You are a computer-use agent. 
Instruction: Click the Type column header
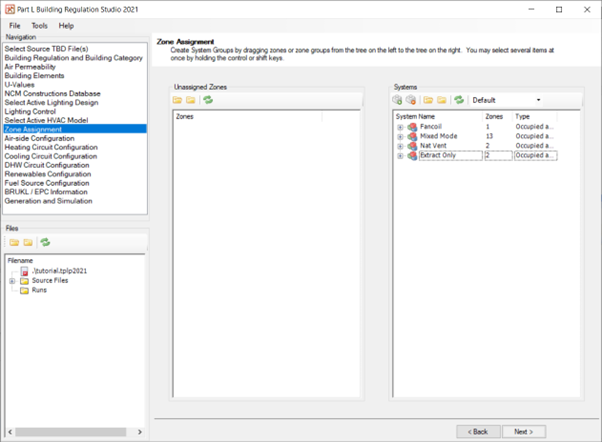[x=535, y=116]
